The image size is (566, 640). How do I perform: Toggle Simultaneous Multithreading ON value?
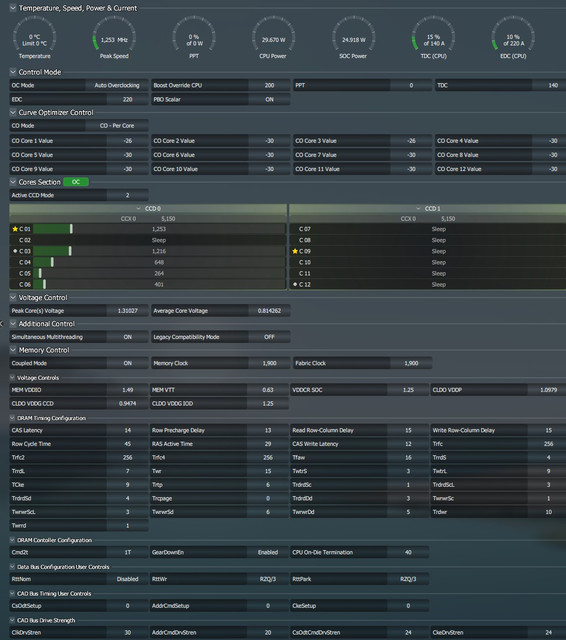click(x=128, y=337)
